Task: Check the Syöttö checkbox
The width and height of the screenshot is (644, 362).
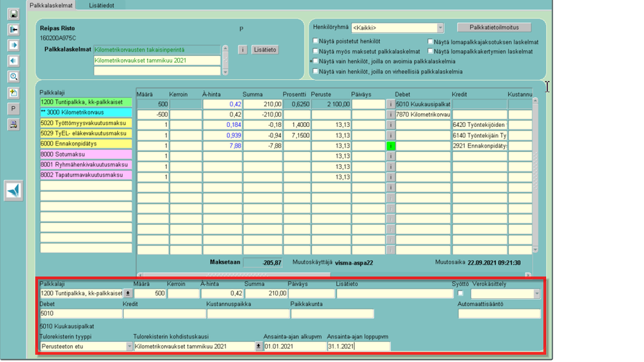Action: (460, 294)
